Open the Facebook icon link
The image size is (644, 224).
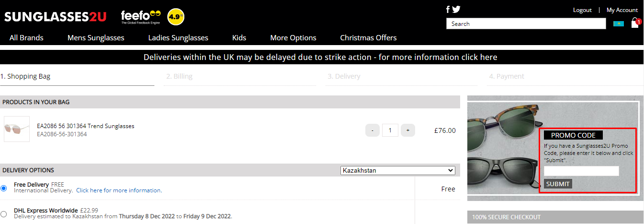(448, 9)
